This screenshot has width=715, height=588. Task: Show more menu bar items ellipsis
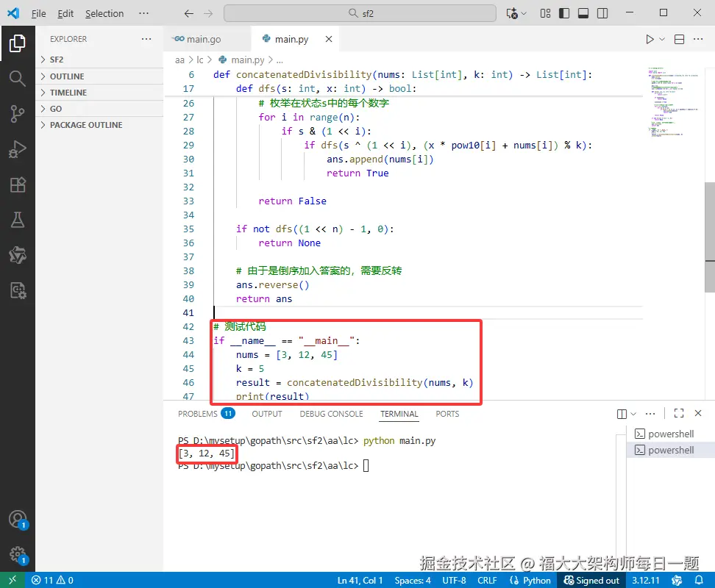point(143,13)
